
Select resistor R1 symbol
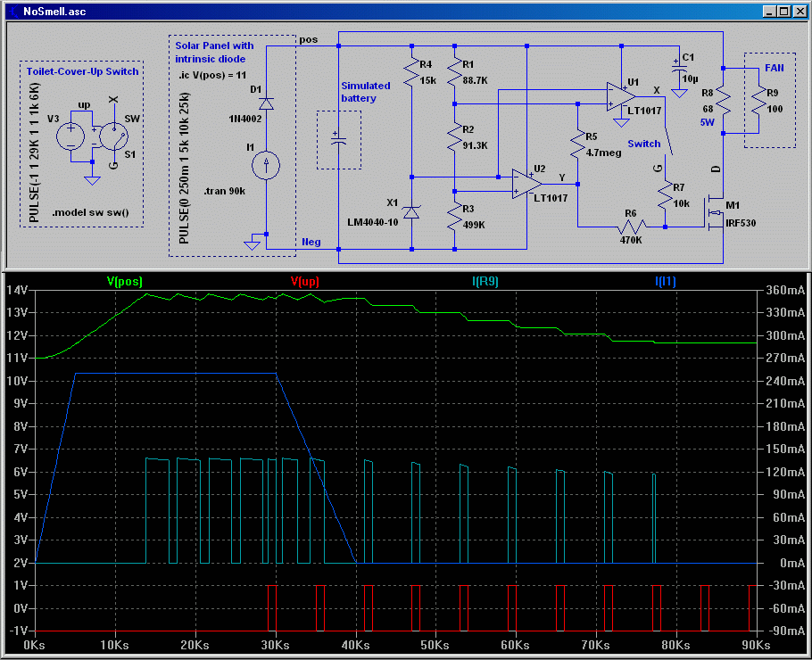[x=454, y=72]
